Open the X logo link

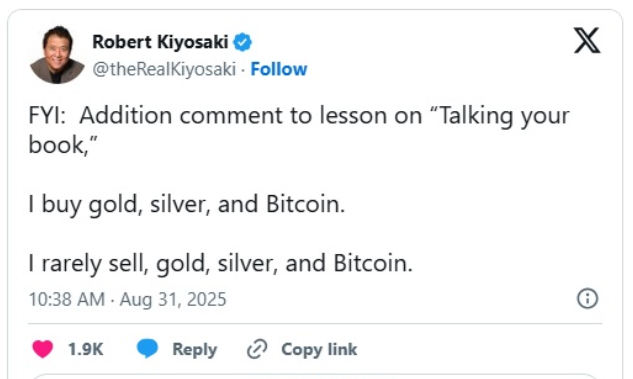coord(587,40)
